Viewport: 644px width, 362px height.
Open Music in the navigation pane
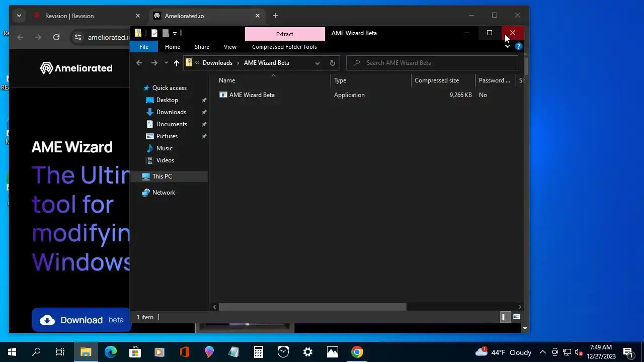(165, 148)
